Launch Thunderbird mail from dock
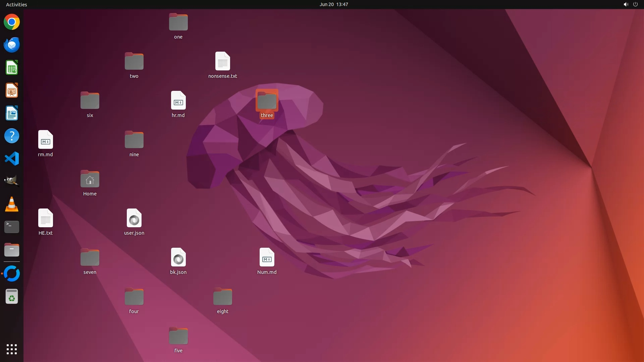 tap(12, 45)
